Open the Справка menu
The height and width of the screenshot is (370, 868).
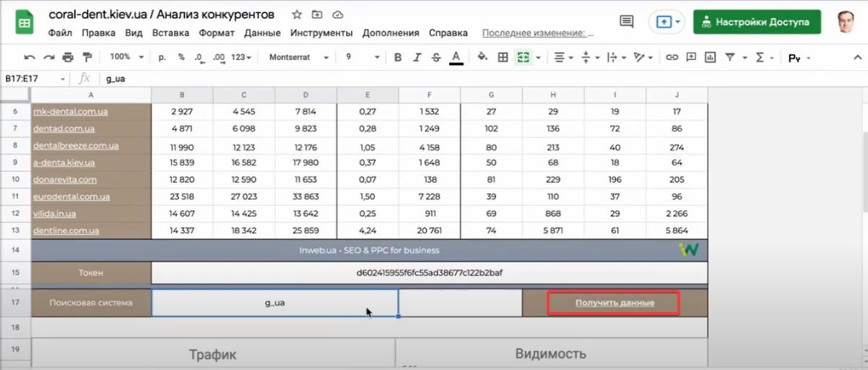click(x=448, y=33)
